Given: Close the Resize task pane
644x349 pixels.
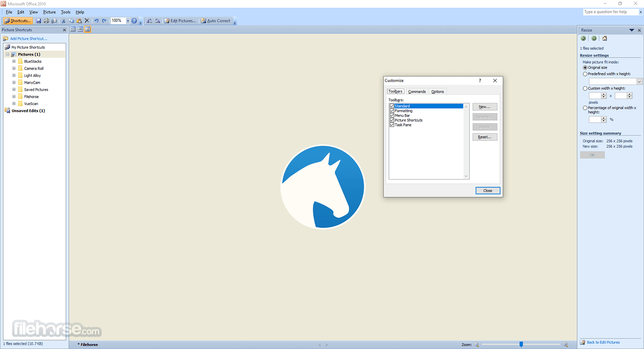Looking at the screenshot, I should [639, 30].
